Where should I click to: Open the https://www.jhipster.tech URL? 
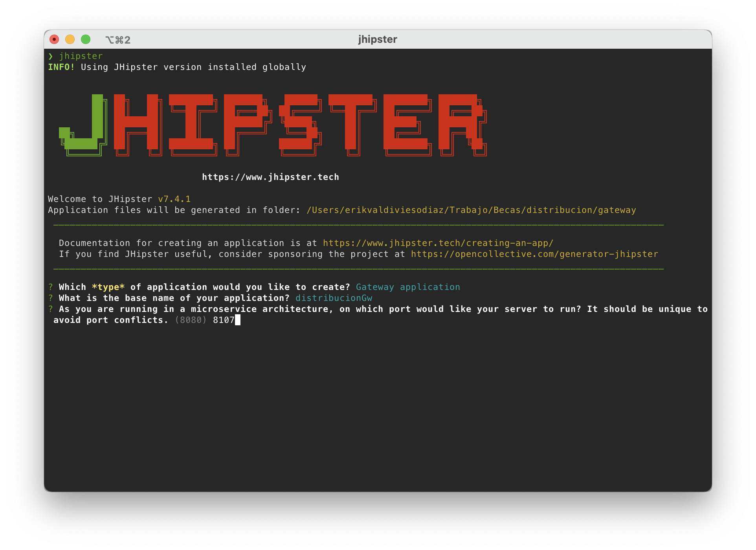click(x=270, y=177)
